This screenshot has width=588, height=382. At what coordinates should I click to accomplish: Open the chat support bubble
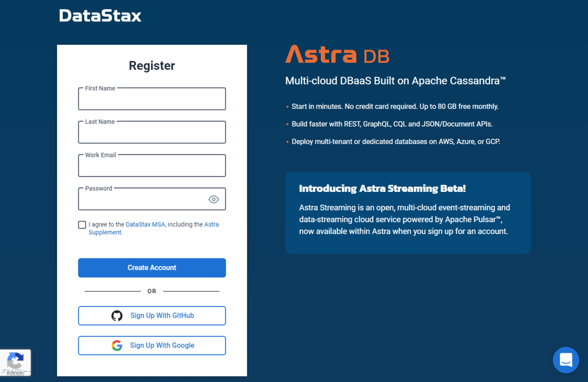(566, 360)
